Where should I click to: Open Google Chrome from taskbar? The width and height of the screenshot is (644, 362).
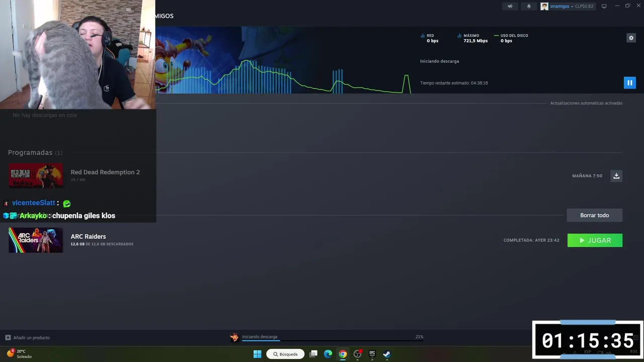(343, 354)
